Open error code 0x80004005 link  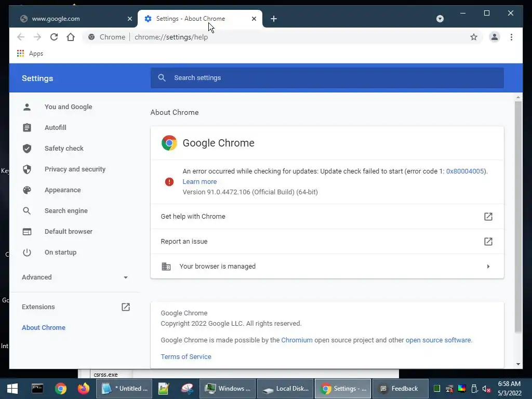(x=465, y=171)
